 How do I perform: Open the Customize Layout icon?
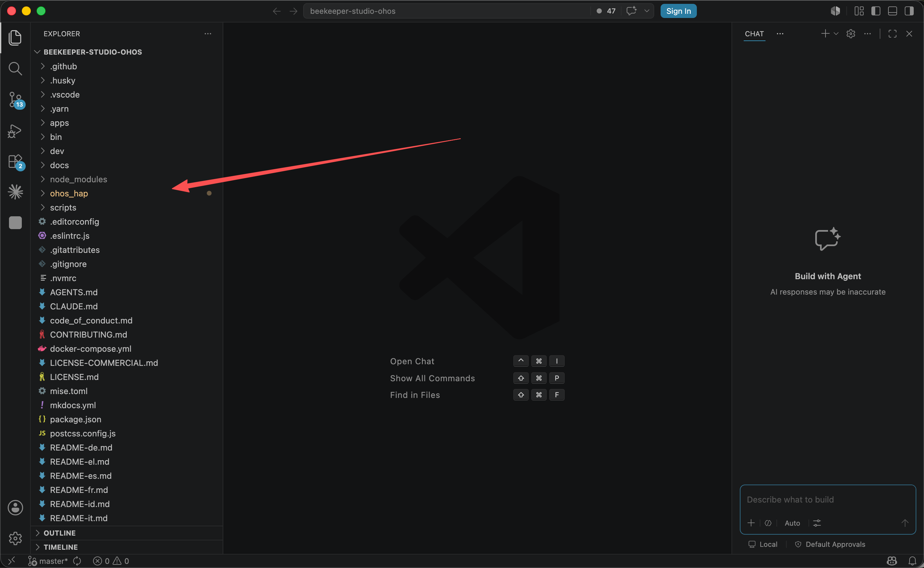click(859, 11)
